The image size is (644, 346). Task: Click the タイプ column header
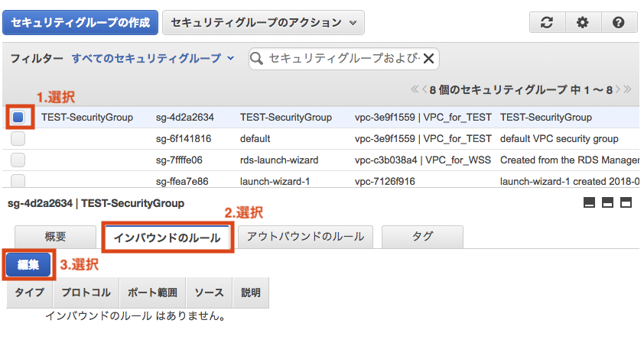click(x=30, y=293)
